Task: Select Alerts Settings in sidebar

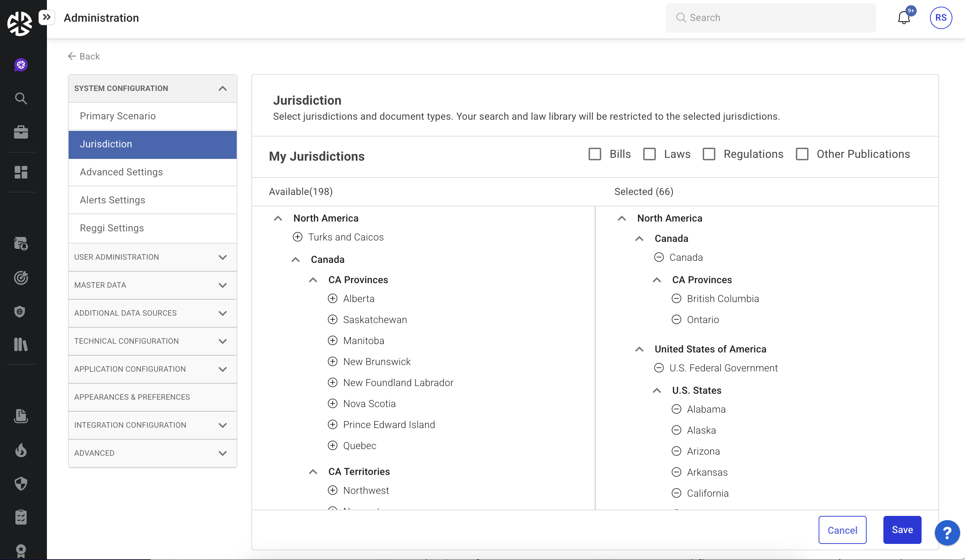Action: tap(112, 200)
